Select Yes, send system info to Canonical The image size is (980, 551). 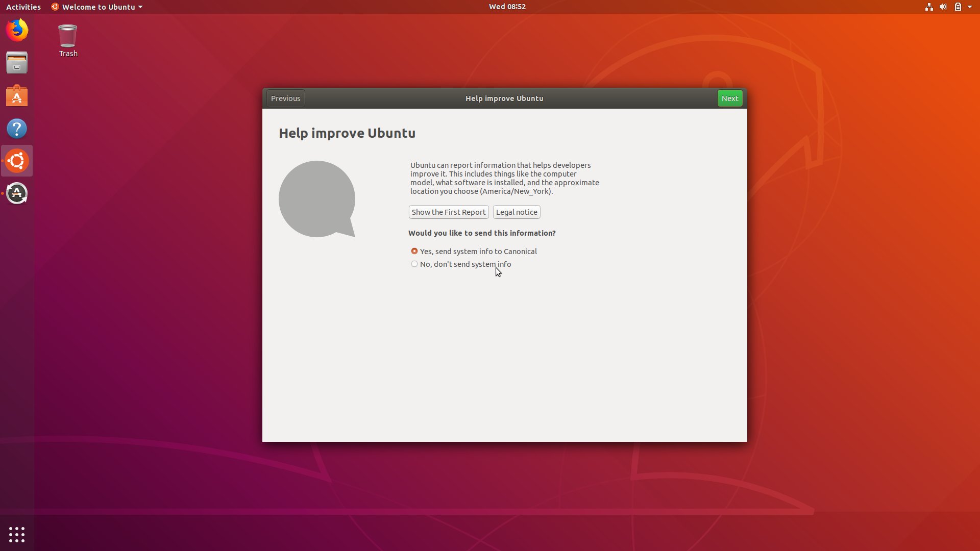click(414, 251)
